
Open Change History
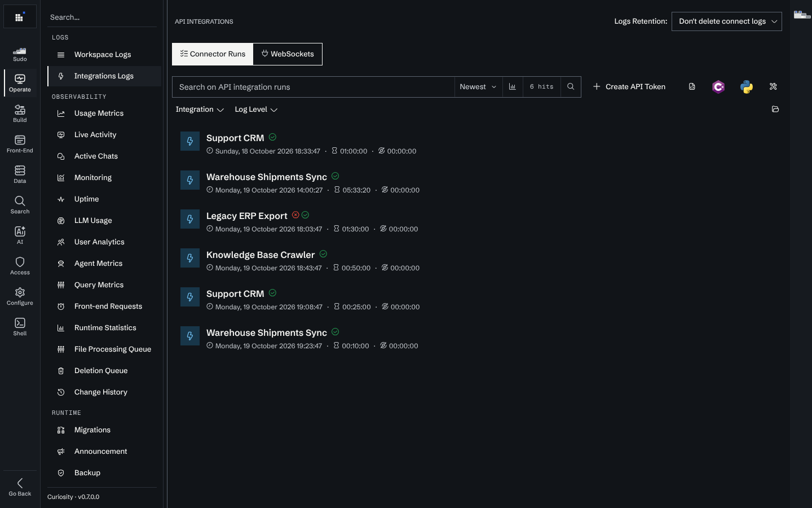(x=104, y=392)
